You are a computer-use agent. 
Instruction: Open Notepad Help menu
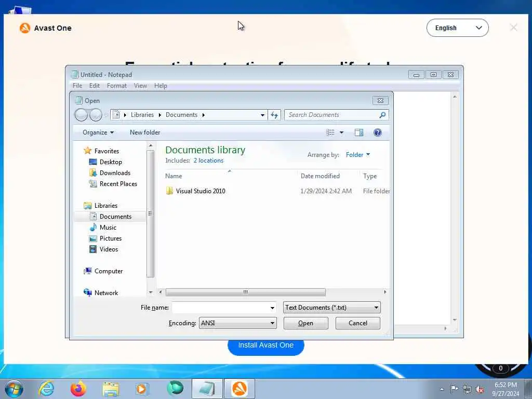161,86
